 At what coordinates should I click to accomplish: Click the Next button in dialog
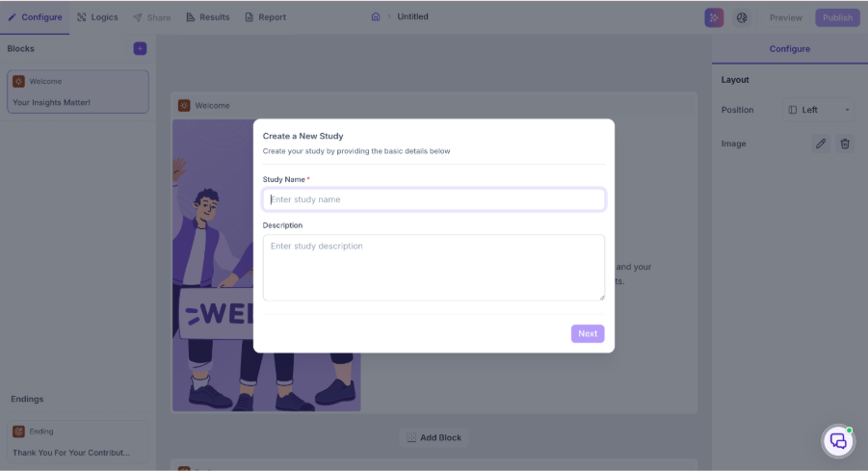[x=588, y=333]
